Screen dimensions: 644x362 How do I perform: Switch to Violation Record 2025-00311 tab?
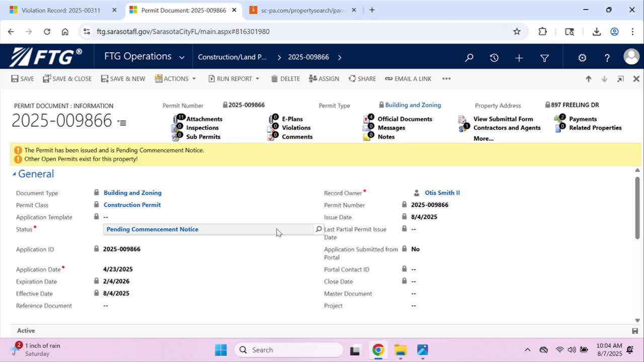[x=60, y=10]
